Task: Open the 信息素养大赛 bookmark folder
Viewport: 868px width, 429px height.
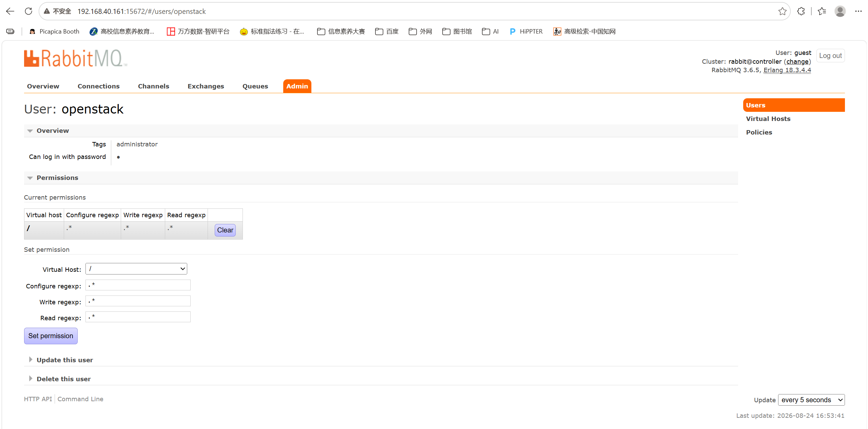Action: (341, 32)
